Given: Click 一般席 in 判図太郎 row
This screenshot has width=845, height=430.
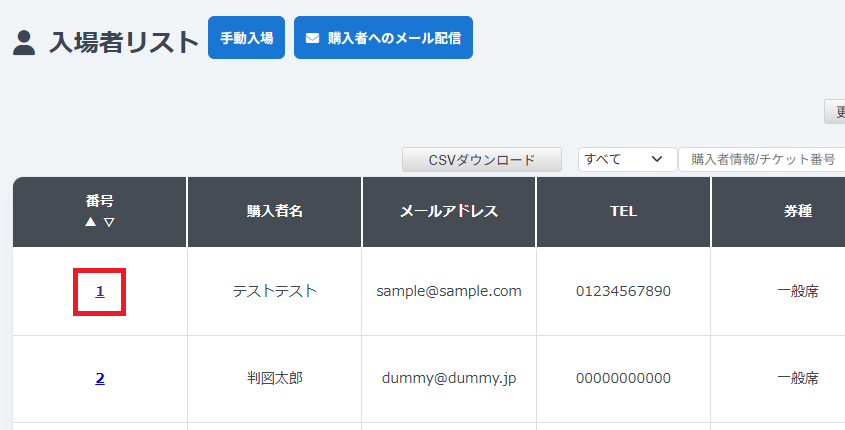Looking at the screenshot, I should tap(798, 379).
